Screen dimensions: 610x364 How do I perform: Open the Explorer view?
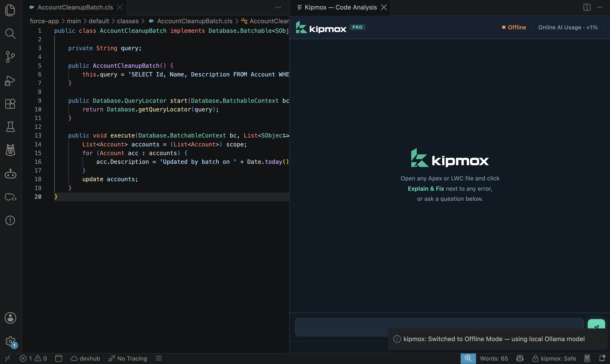10,10
